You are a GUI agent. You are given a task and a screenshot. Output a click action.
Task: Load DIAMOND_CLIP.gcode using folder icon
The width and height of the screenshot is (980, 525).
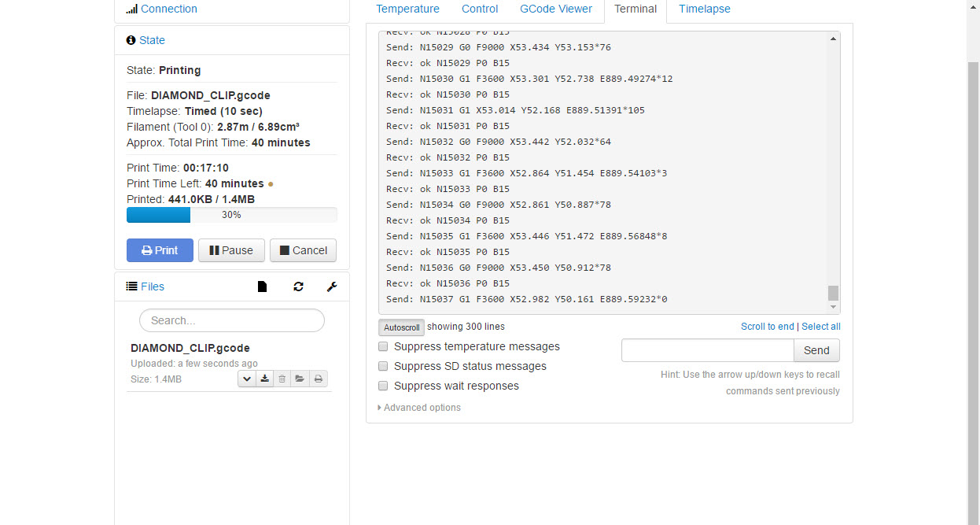click(300, 379)
